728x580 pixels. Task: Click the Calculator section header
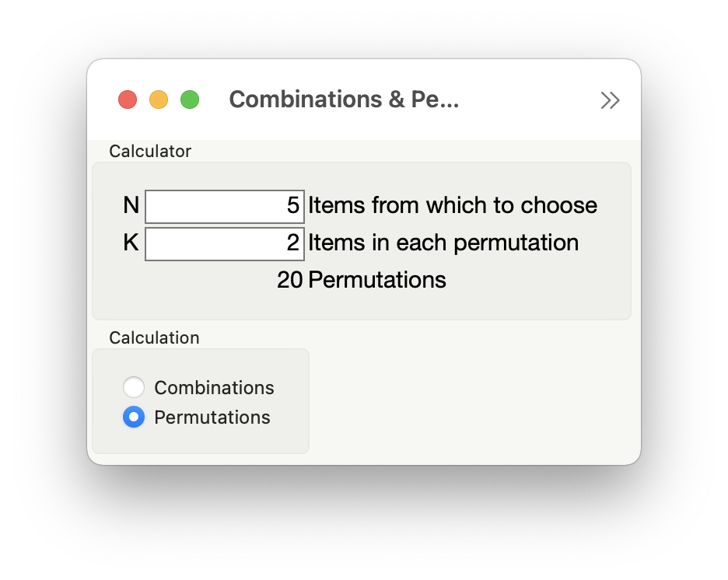pyautogui.click(x=149, y=151)
